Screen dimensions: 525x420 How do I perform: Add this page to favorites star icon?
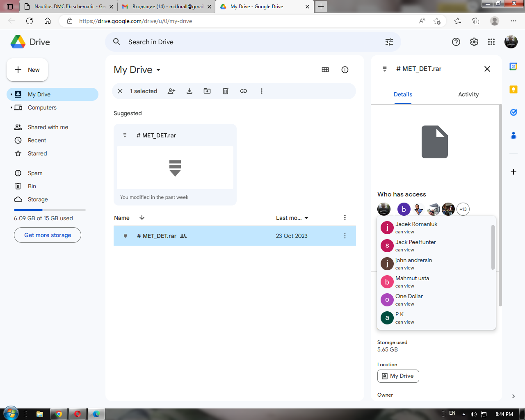point(437,21)
